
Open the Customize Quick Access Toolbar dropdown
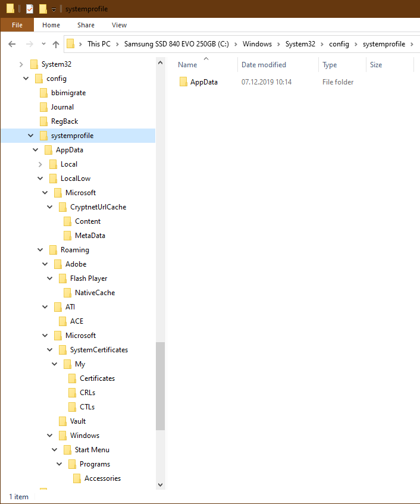coord(54,10)
